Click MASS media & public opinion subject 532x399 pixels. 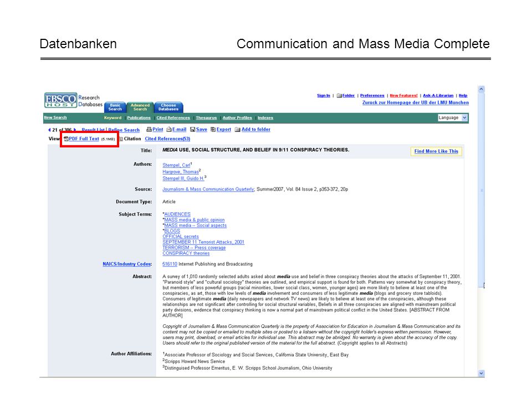[195, 220]
